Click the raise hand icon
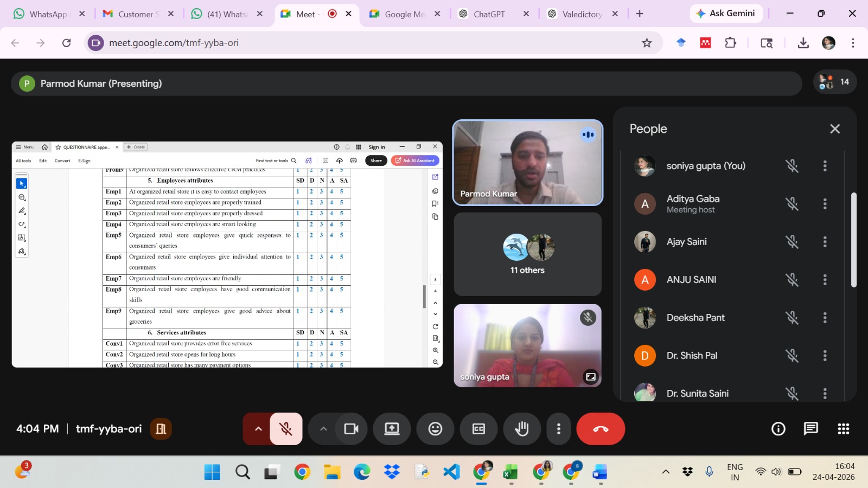 pos(522,429)
